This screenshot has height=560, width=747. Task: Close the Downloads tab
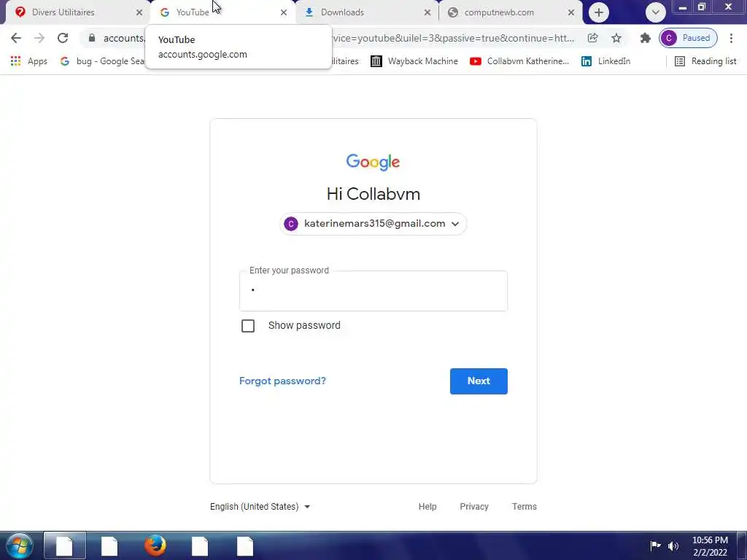tap(427, 12)
